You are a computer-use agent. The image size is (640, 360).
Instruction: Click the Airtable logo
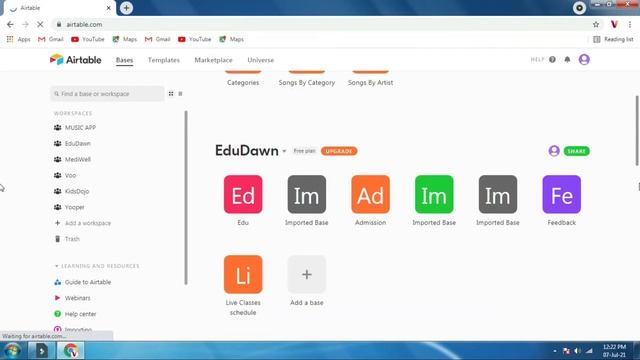point(76,60)
